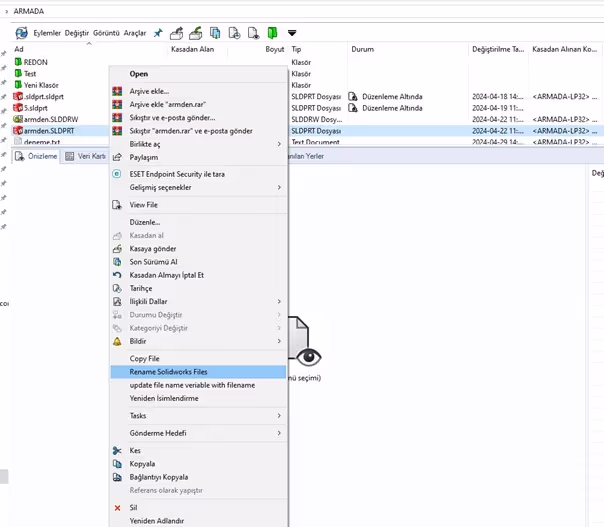
Task: Click the Check Out toolbar icon
Action: [x=177, y=33]
